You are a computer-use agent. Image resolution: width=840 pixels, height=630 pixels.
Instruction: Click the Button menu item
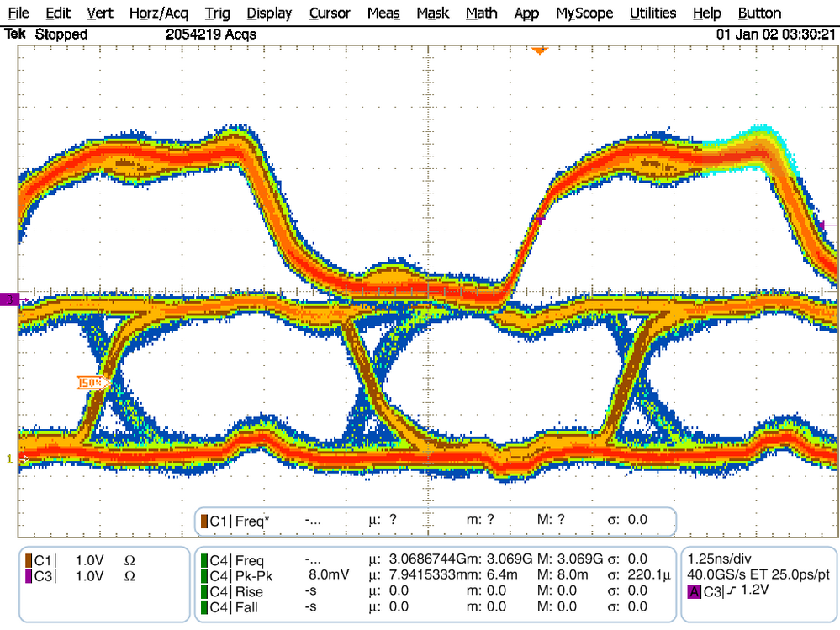[x=759, y=13]
